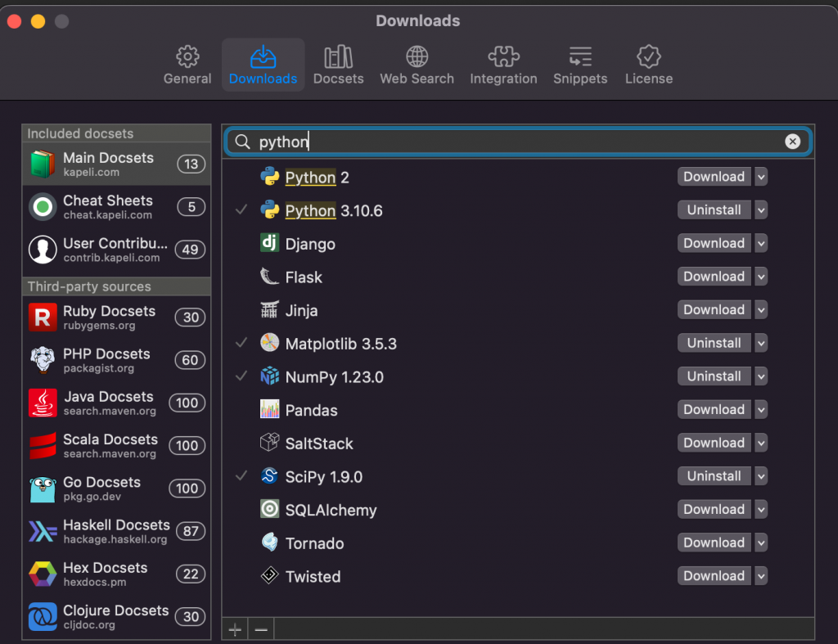Select the Haskell Docsets lambda icon

(x=43, y=531)
